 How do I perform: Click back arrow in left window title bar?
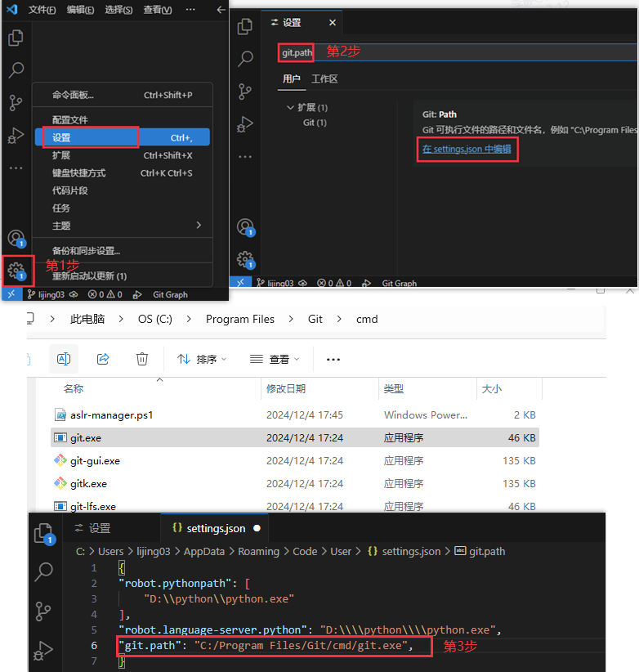point(221,10)
